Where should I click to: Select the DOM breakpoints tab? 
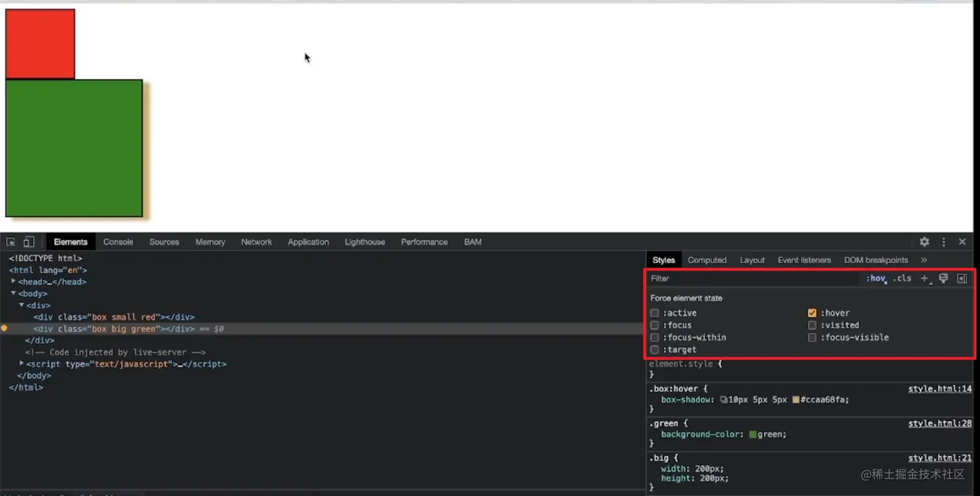pyautogui.click(x=876, y=260)
